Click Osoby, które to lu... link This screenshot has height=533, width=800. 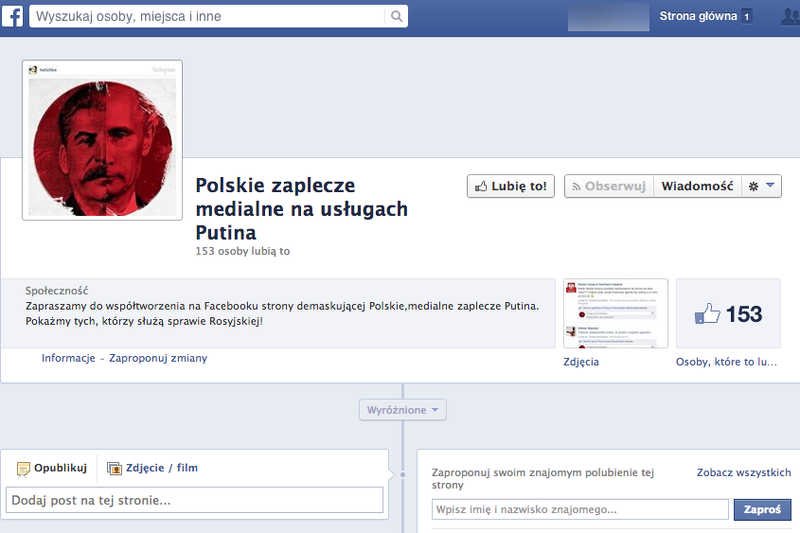click(727, 362)
